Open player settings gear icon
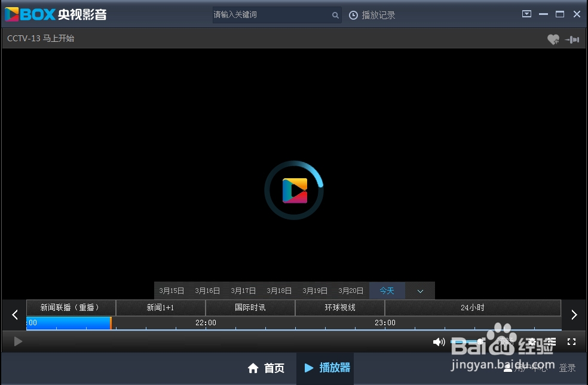 click(x=531, y=342)
